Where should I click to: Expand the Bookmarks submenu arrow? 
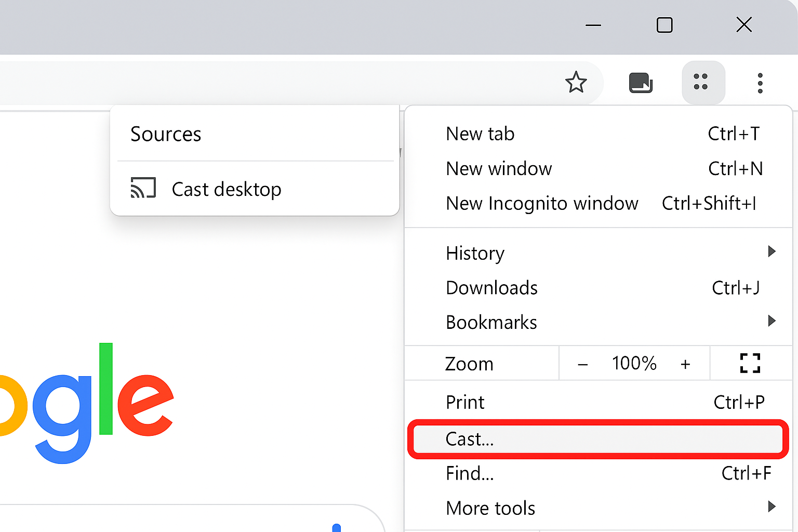click(771, 321)
